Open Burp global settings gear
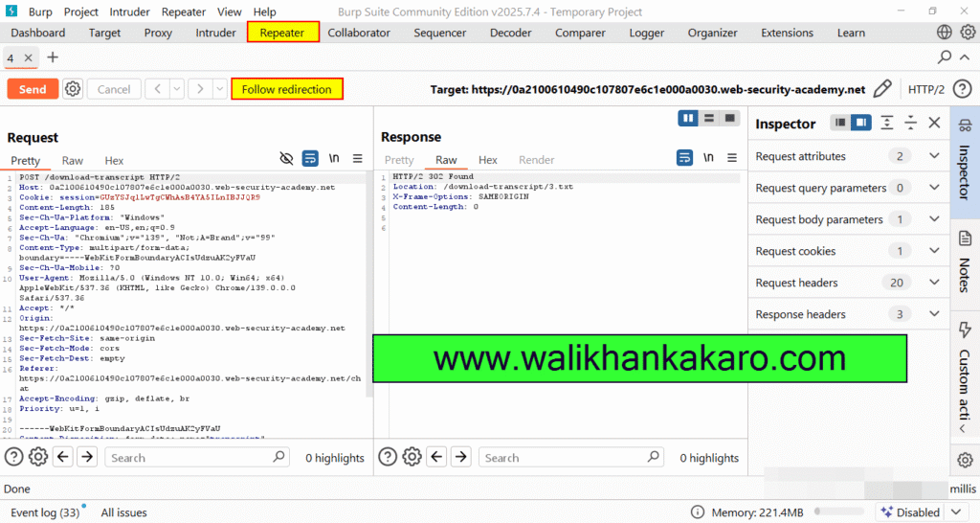This screenshot has height=523, width=980. [968, 32]
